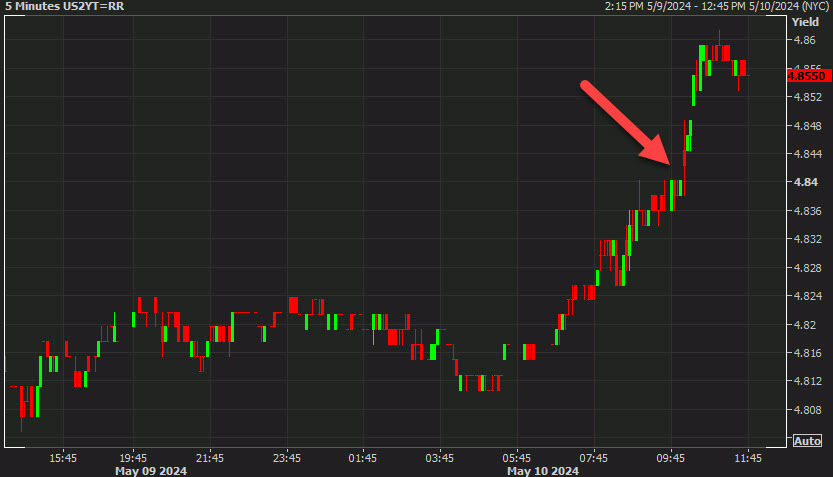The width and height of the screenshot is (833, 477).
Task: Click the 4.828 yield axis value
Action: click(x=808, y=268)
